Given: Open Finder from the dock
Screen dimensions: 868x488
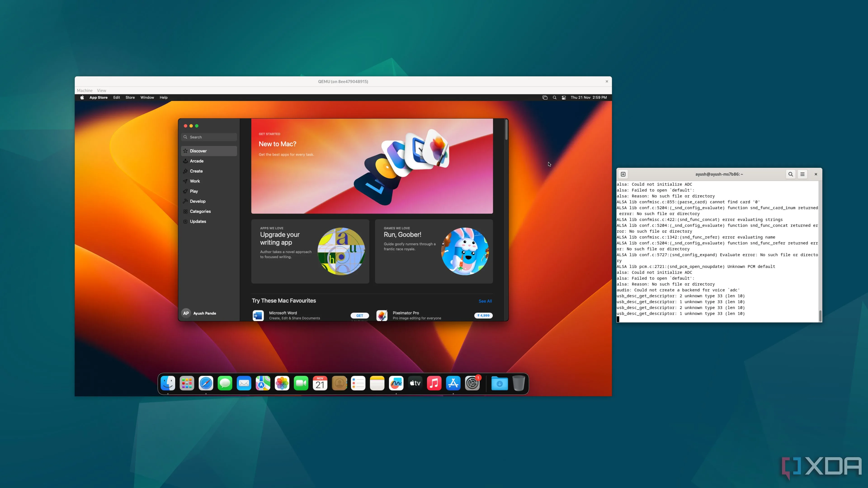Looking at the screenshot, I should (168, 383).
